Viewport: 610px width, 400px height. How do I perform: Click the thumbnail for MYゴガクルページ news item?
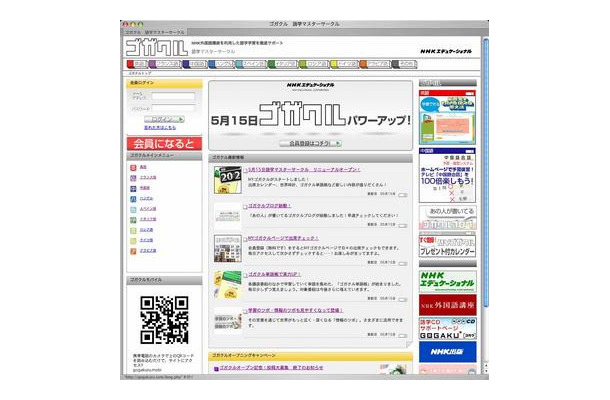pos(228,248)
